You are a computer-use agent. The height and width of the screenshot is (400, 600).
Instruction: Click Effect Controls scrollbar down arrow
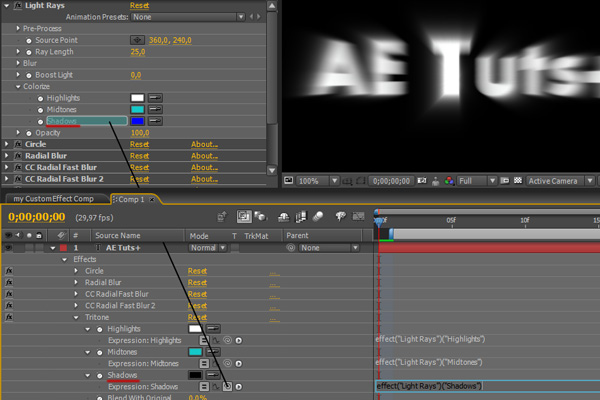(272, 170)
